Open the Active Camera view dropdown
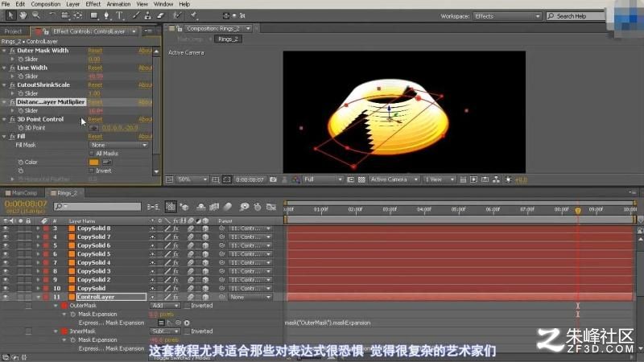Image resolution: width=644 pixels, height=362 pixels. click(x=394, y=179)
